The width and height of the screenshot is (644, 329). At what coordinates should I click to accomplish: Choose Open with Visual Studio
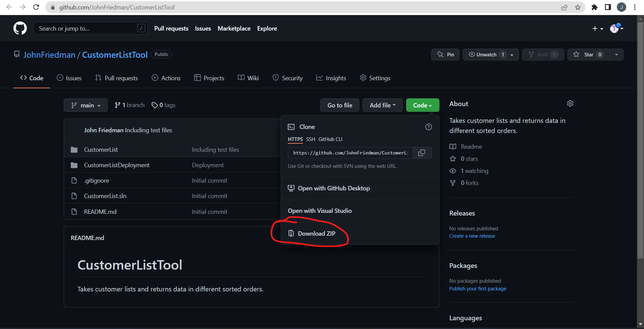coord(320,211)
